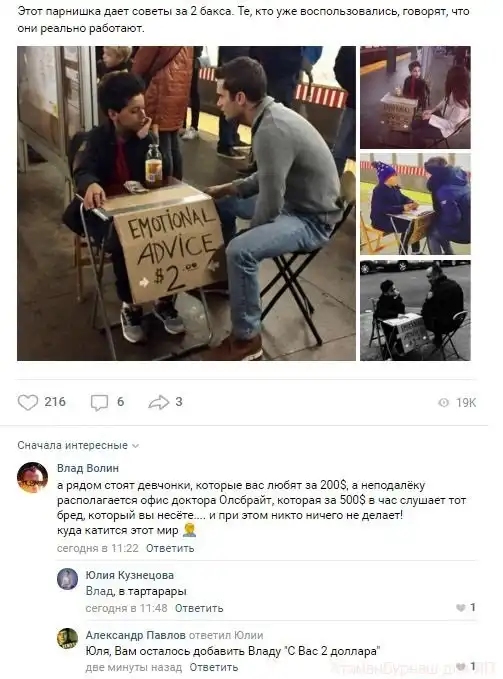This screenshot has height=679, width=503.
Task: Like Юлия Кузнецова's comment with the heart
Action: pos(461,608)
